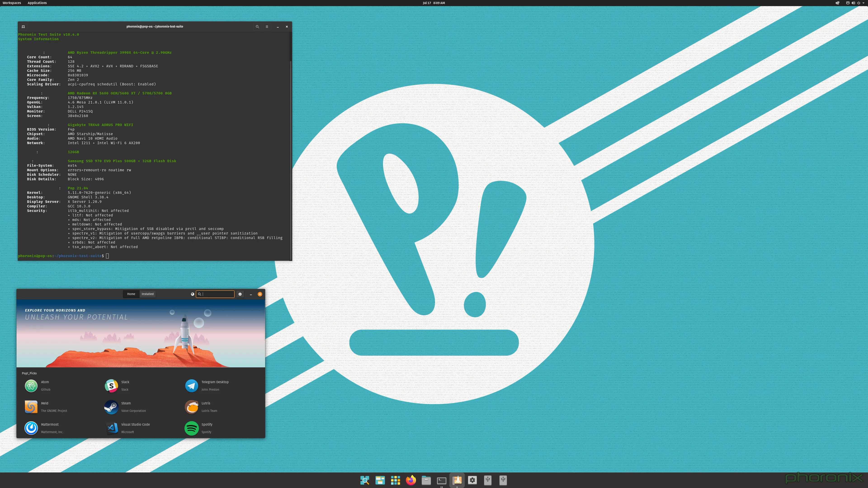Viewport: 868px width, 488px height.
Task: Open the Lutris app icon
Action: (x=192, y=407)
